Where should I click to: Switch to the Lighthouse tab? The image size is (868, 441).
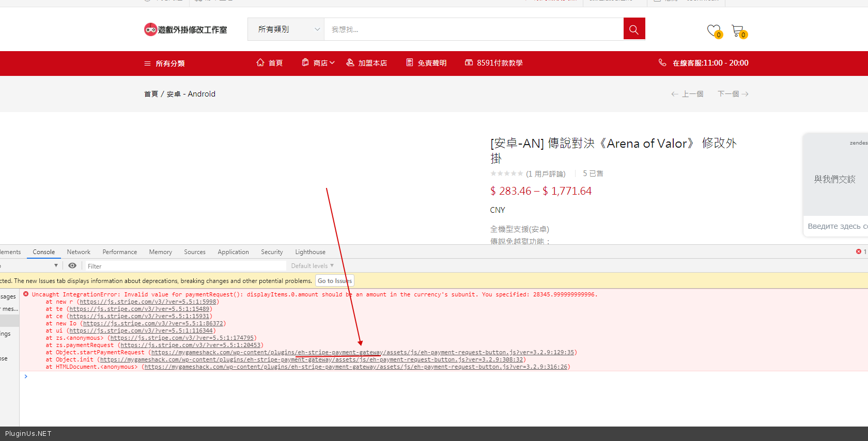point(310,252)
